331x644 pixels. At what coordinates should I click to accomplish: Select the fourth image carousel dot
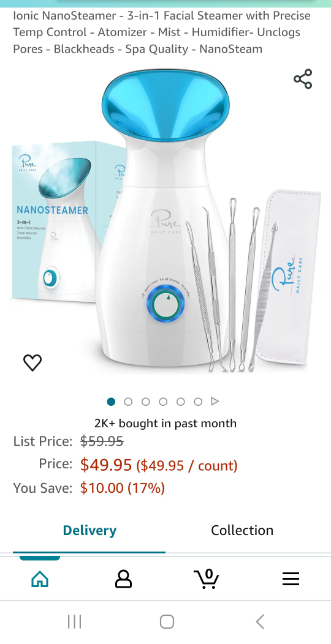coord(163,402)
